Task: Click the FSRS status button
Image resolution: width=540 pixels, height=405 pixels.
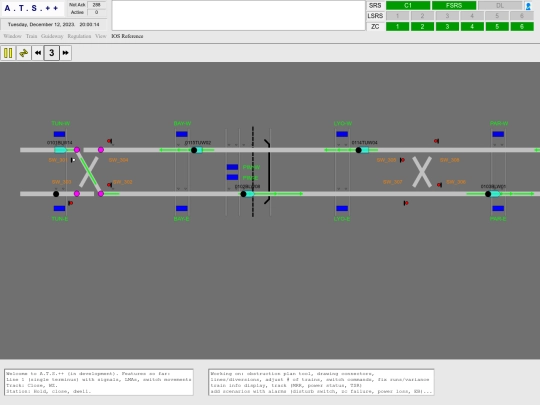Action: click(x=454, y=6)
